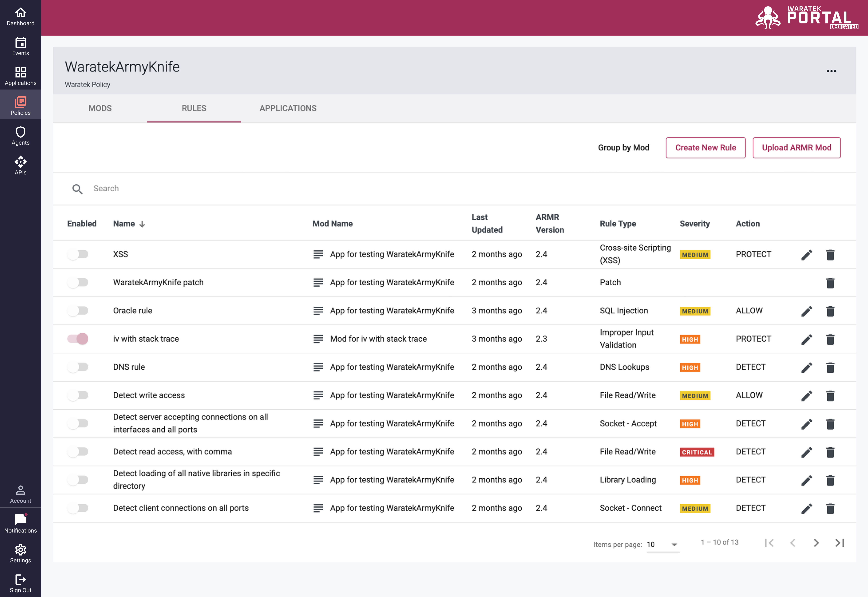Image resolution: width=868 pixels, height=597 pixels.
Task: Delete the DNS rule
Action: (x=830, y=368)
